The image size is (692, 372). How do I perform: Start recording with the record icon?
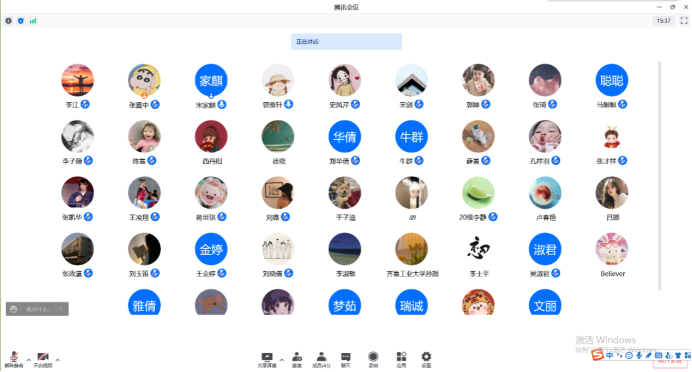click(373, 360)
